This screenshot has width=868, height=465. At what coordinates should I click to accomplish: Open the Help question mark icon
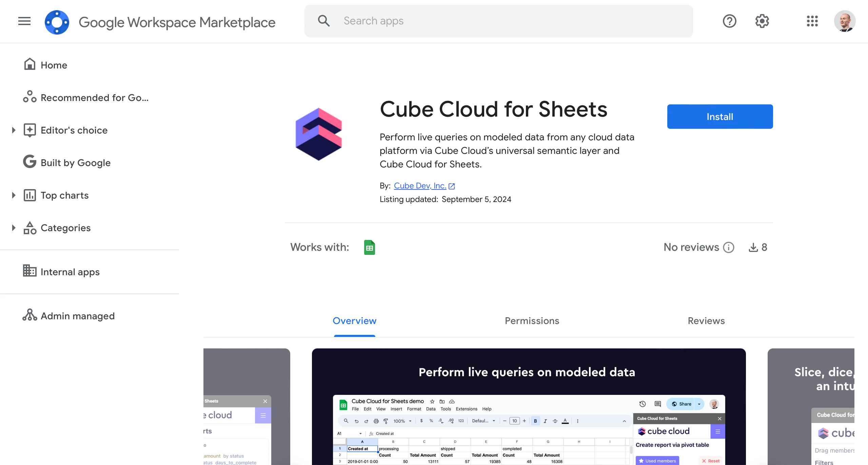tap(729, 21)
